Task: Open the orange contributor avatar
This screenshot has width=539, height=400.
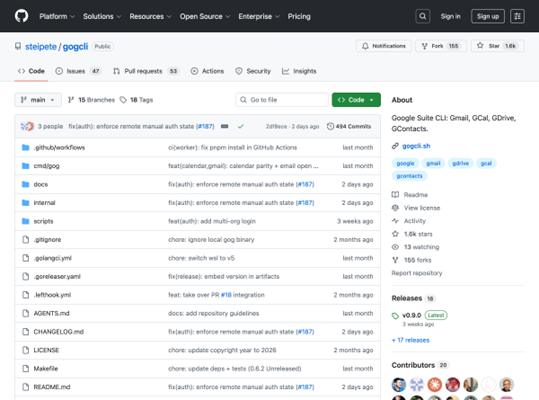Action: [434, 385]
